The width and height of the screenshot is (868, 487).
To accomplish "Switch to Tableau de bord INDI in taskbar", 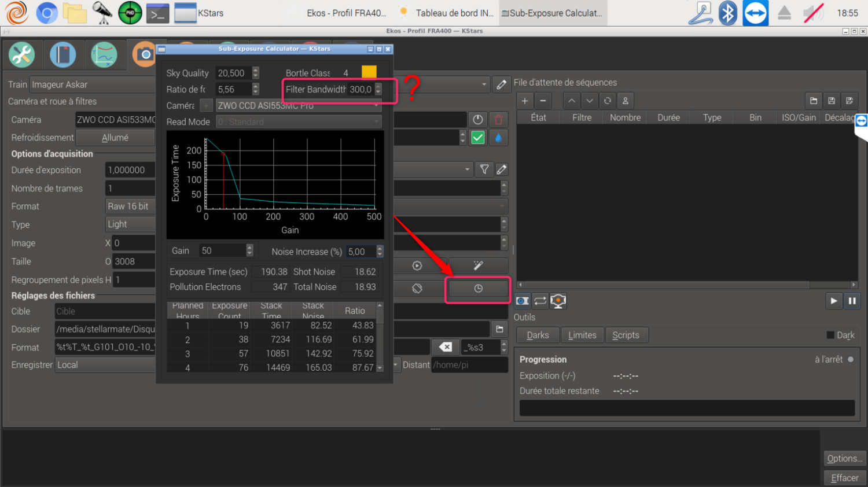I will click(446, 13).
